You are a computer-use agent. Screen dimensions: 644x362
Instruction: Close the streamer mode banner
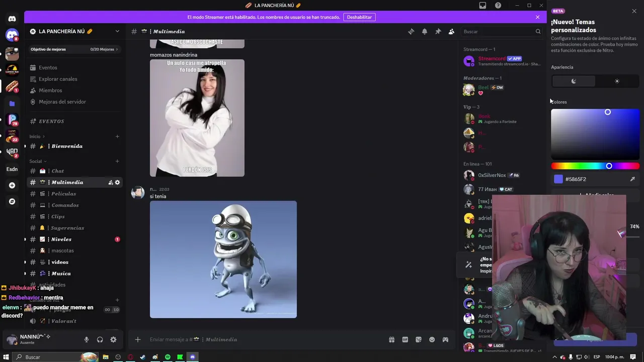coord(537,17)
